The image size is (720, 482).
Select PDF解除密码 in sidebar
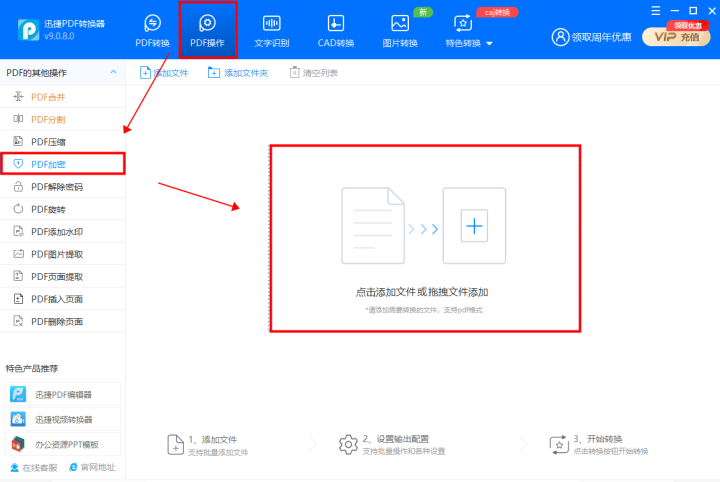(62, 187)
